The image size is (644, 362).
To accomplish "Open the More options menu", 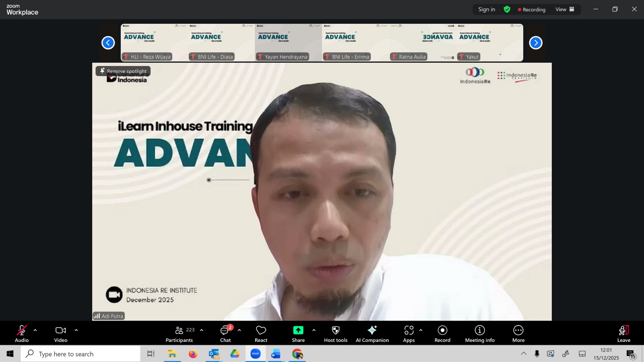I will (x=518, y=333).
